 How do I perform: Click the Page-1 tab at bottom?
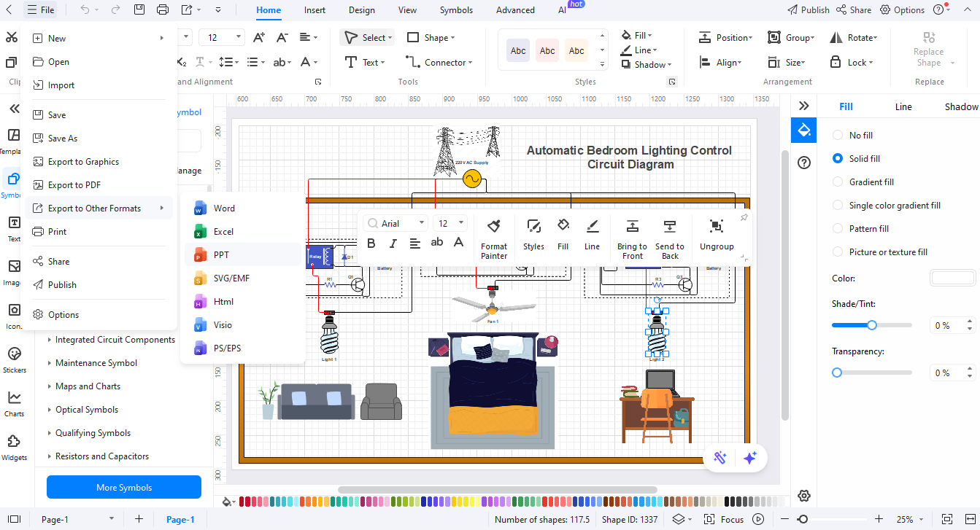pos(180,520)
